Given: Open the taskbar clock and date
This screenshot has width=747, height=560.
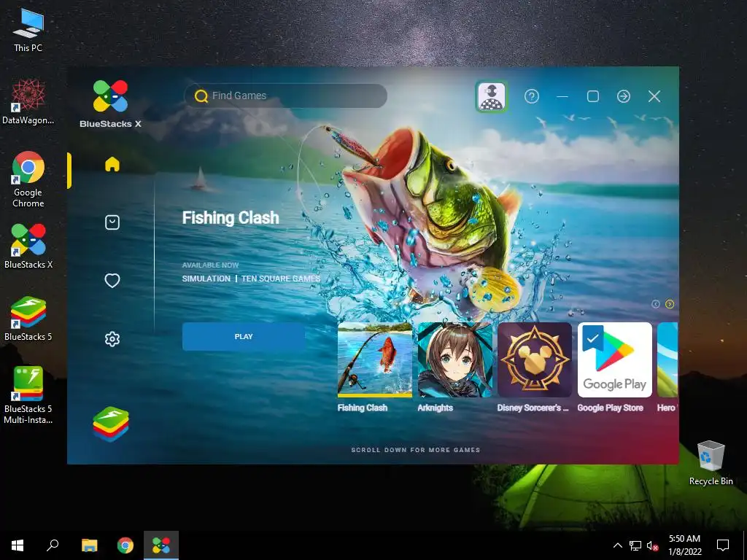Looking at the screenshot, I should click(x=684, y=545).
